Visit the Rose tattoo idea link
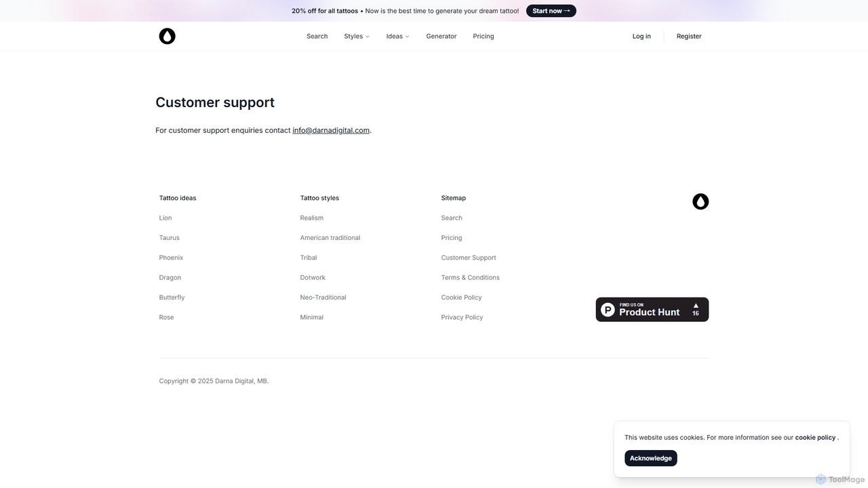 click(167, 317)
